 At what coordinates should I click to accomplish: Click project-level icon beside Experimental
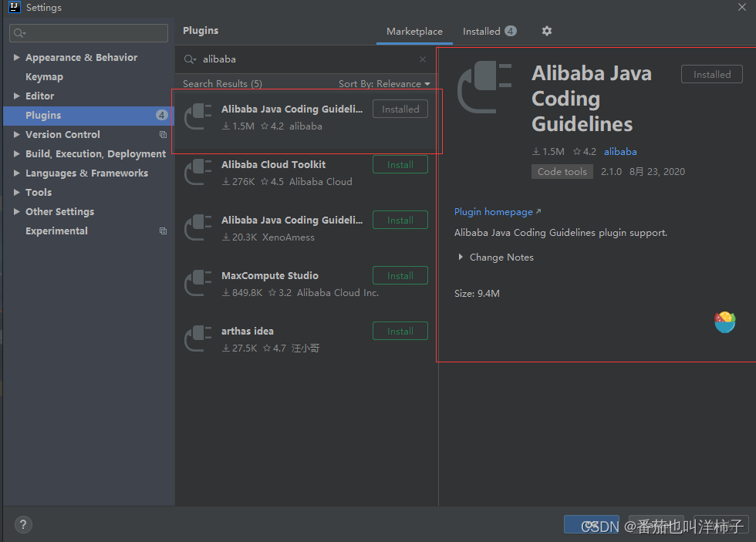pos(163,231)
